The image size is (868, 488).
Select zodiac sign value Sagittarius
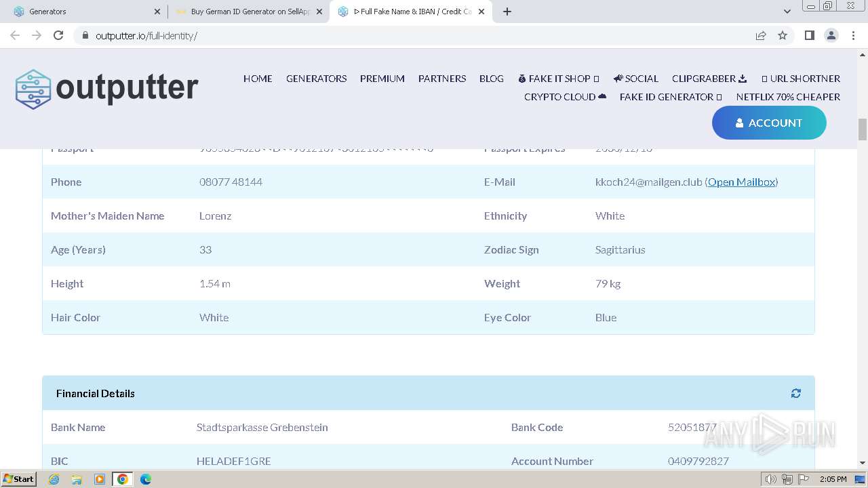click(x=620, y=249)
